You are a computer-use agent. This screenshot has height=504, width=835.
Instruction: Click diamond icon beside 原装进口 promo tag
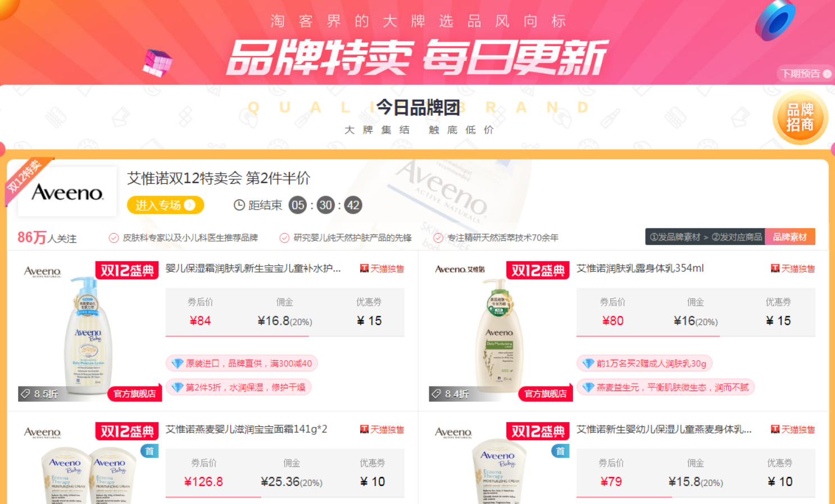click(178, 364)
